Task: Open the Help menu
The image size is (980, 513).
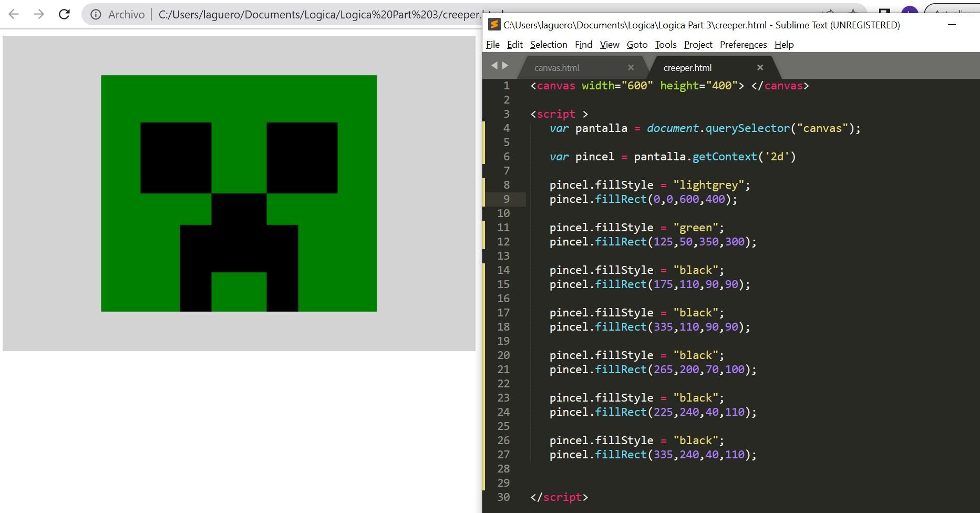Action: click(x=784, y=45)
